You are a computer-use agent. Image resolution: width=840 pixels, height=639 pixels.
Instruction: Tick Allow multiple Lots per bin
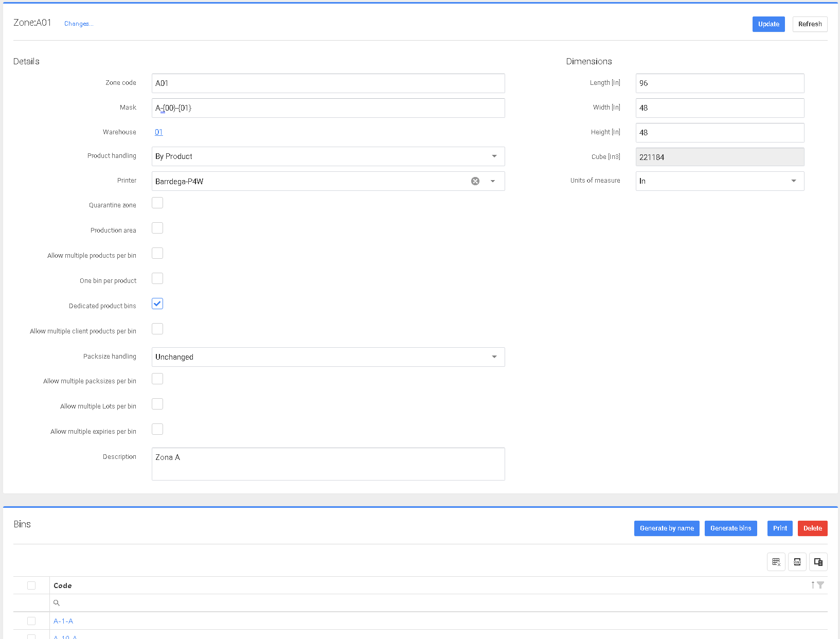click(157, 404)
